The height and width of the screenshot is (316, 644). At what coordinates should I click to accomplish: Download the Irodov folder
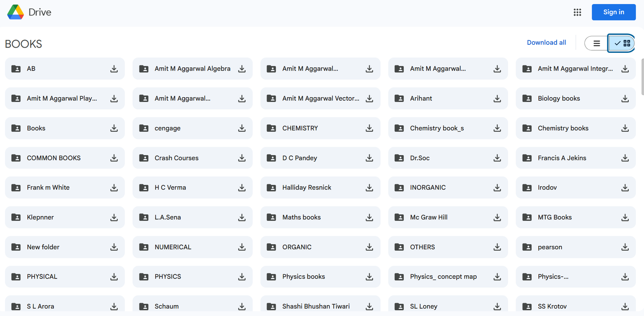point(625,188)
